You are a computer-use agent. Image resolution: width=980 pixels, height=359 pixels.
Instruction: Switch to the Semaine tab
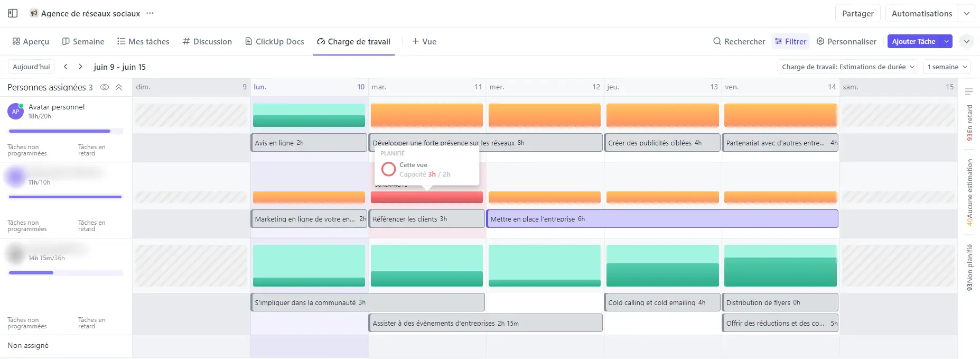coord(83,41)
